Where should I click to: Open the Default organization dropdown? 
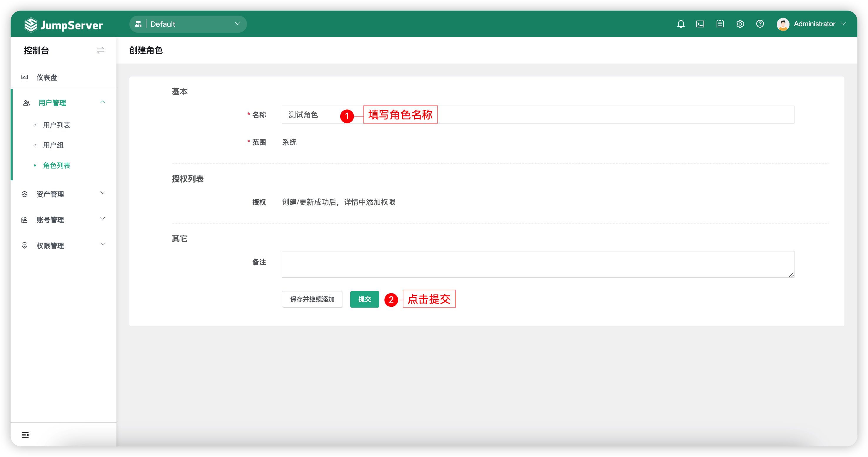click(188, 24)
